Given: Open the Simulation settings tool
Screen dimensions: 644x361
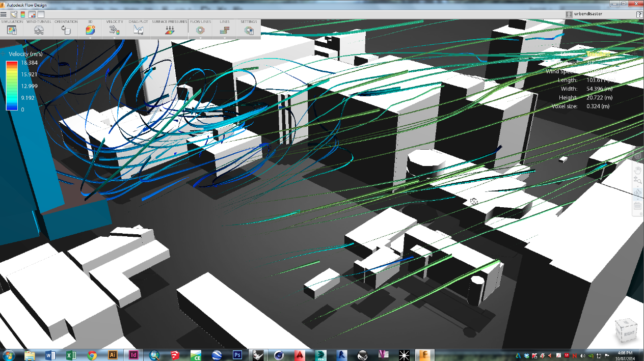Looking at the screenshot, I should (12, 31).
